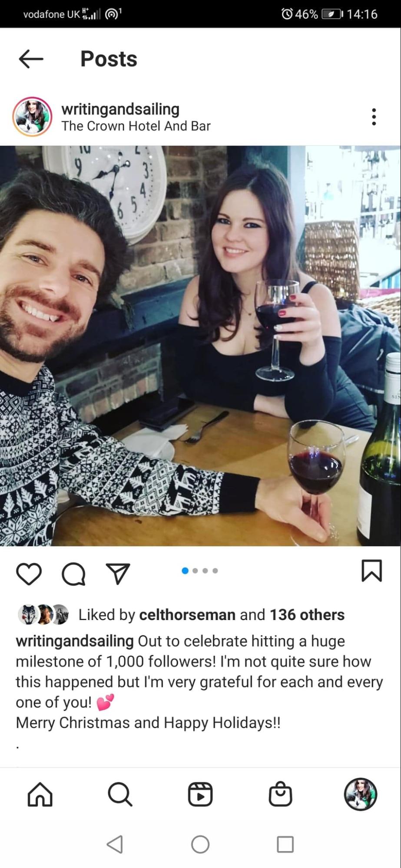The width and height of the screenshot is (401, 868).
Task: Tap the writingandsailing name in the caption
Action: [x=75, y=641]
